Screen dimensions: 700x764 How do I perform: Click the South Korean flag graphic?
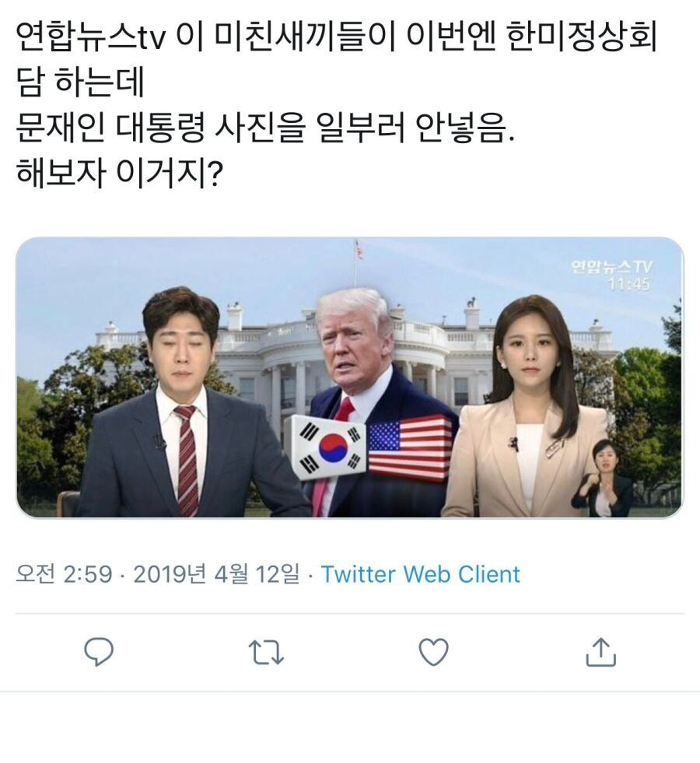(327, 447)
